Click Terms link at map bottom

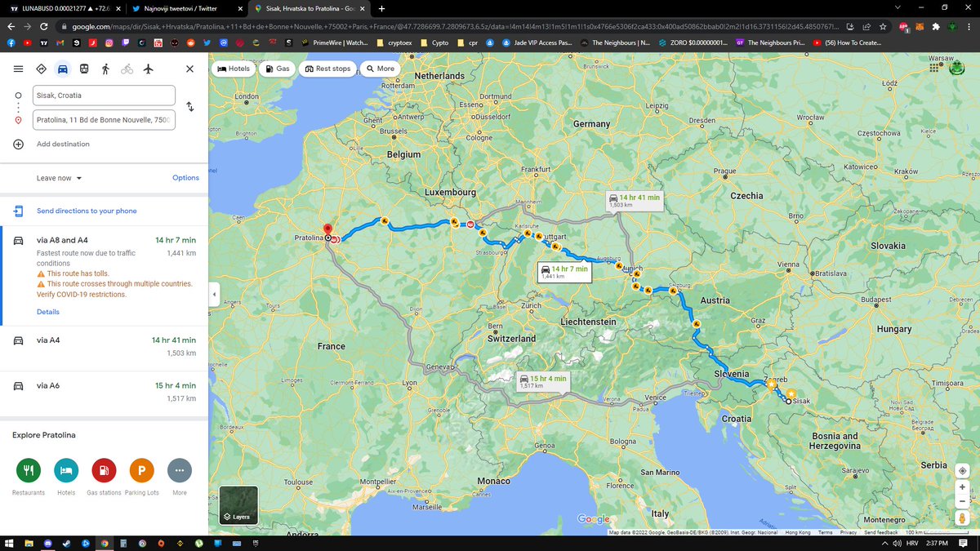(x=826, y=532)
